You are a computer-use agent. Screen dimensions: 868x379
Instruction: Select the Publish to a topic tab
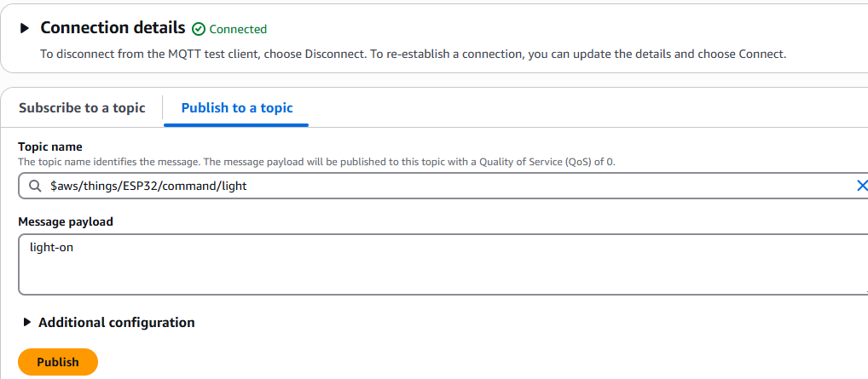click(x=237, y=107)
